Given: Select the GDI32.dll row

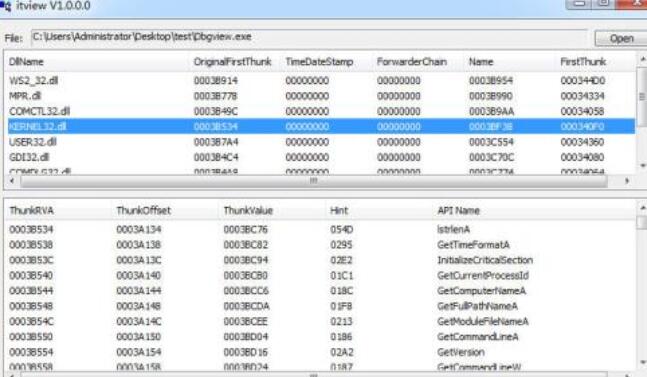Looking at the screenshot, I should pyautogui.click(x=321, y=157).
